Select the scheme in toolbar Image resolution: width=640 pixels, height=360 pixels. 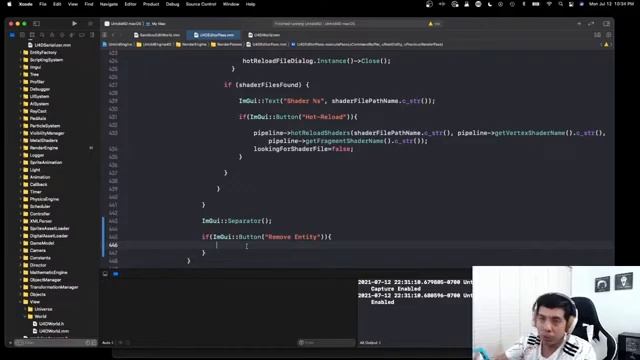pos(123,24)
